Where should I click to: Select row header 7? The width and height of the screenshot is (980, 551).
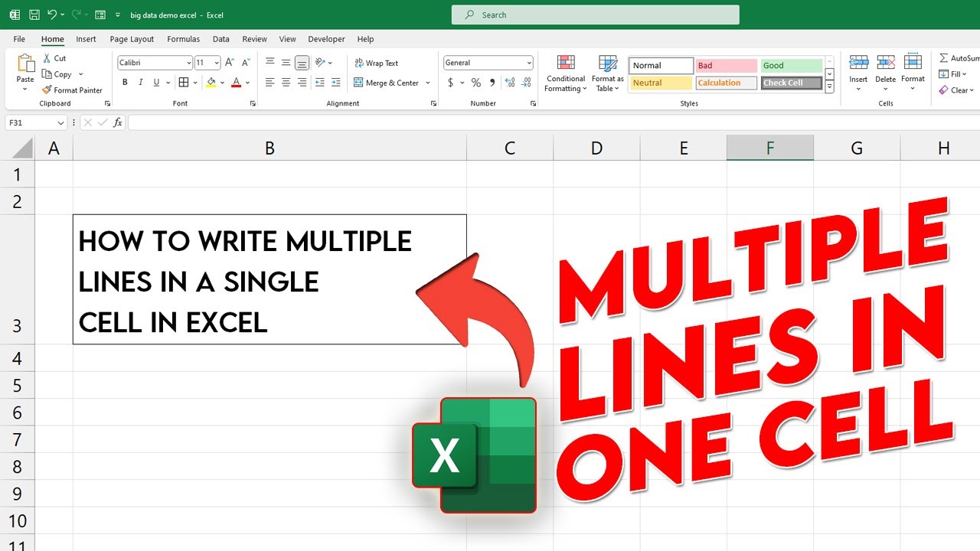pyautogui.click(x=18, y=440)
